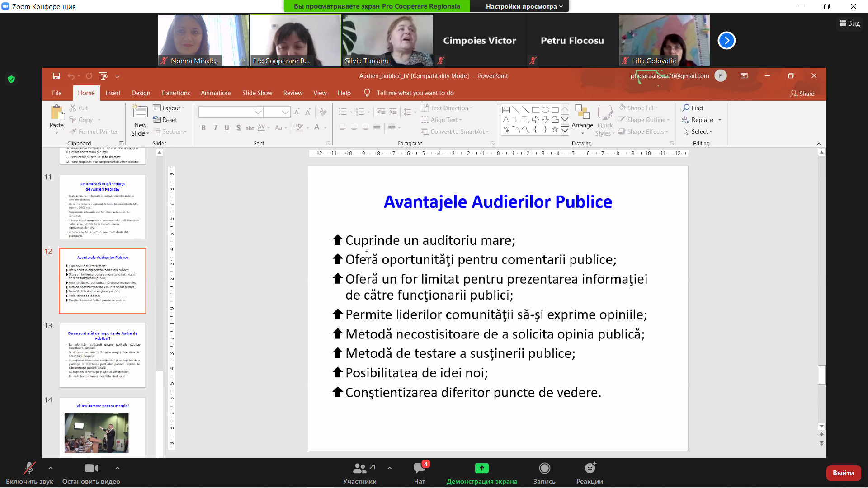868x488 pixels.
Task: Unmute the microphone in Zoom toolbar
Action: [x=29, y=468]
